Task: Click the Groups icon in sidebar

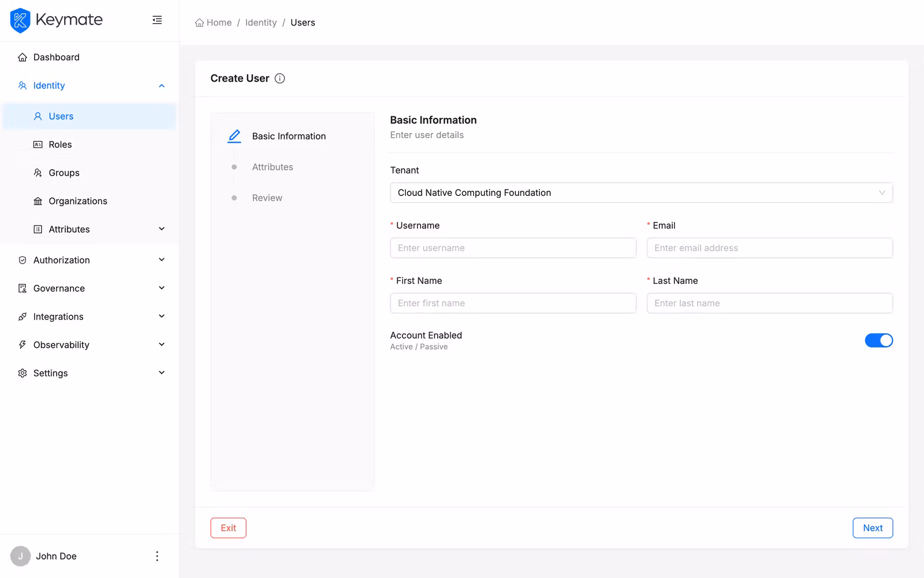Action: point(37,172)
